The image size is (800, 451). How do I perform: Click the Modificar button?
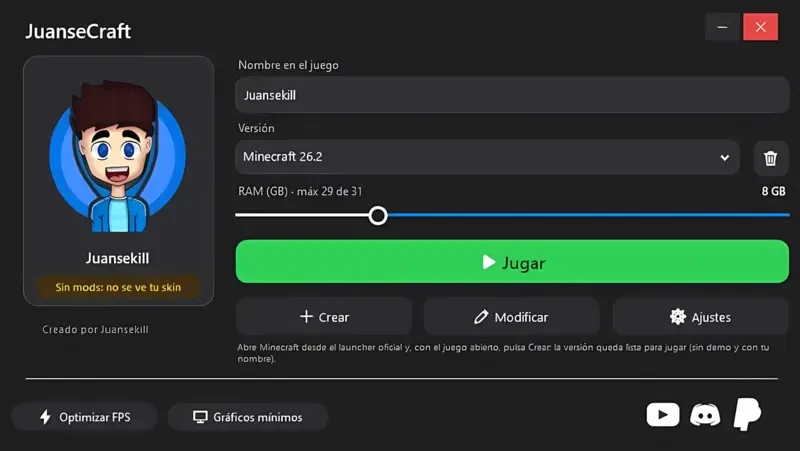point(511,317)
